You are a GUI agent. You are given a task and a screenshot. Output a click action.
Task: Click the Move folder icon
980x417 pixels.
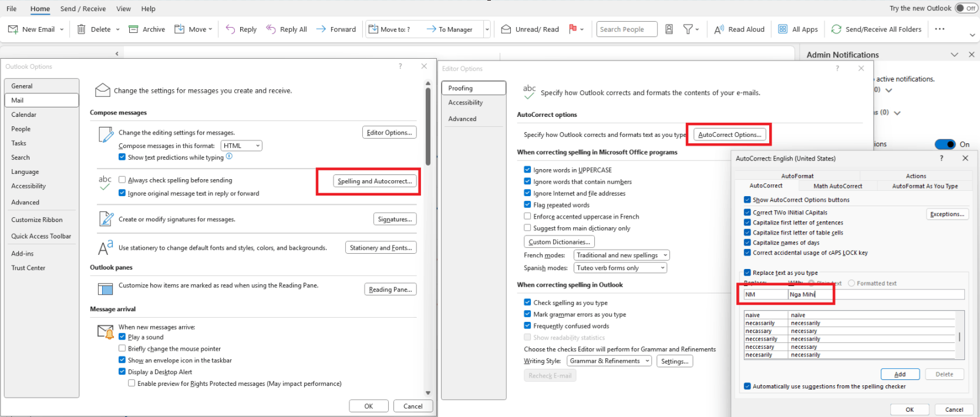coord(180,29)
